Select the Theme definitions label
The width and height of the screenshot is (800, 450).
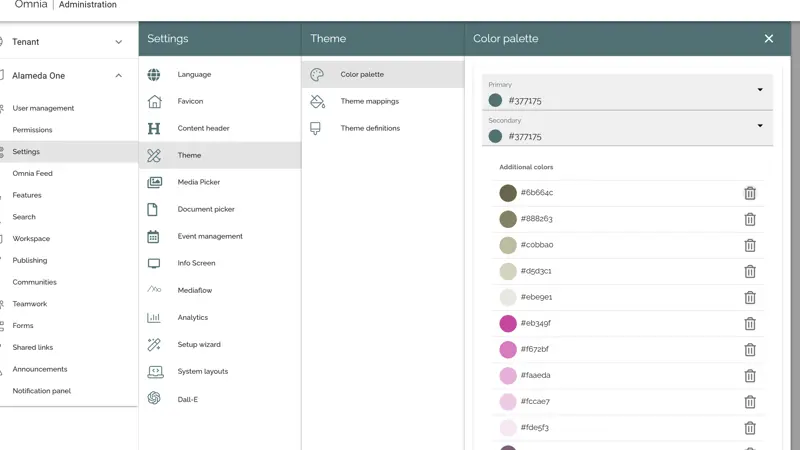click(x=370, y=128)
